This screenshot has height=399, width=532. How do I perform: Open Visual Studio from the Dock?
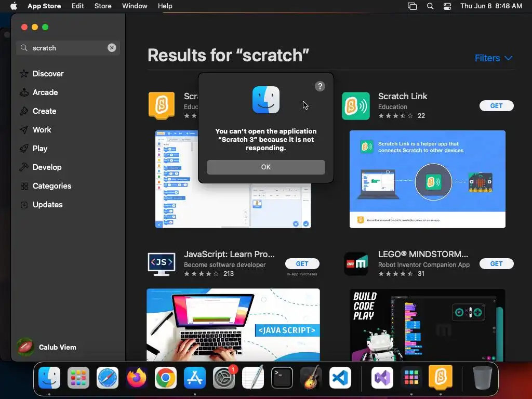click(382, 378)
